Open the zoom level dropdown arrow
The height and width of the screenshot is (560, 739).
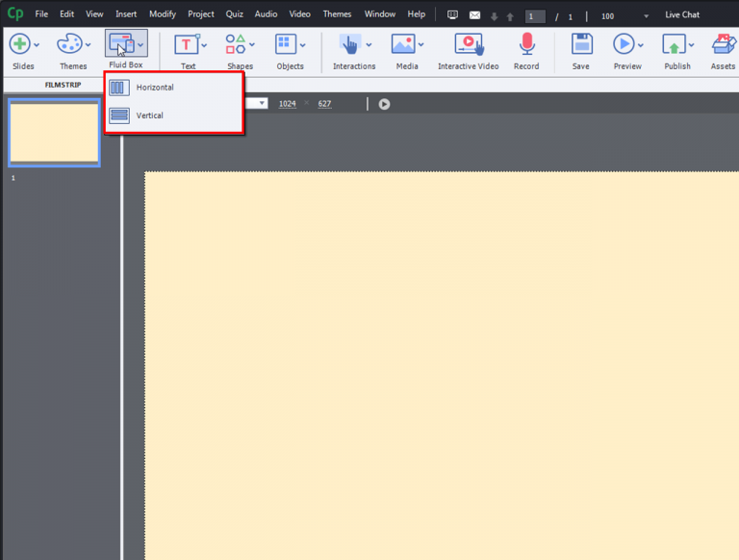[647, 16]
